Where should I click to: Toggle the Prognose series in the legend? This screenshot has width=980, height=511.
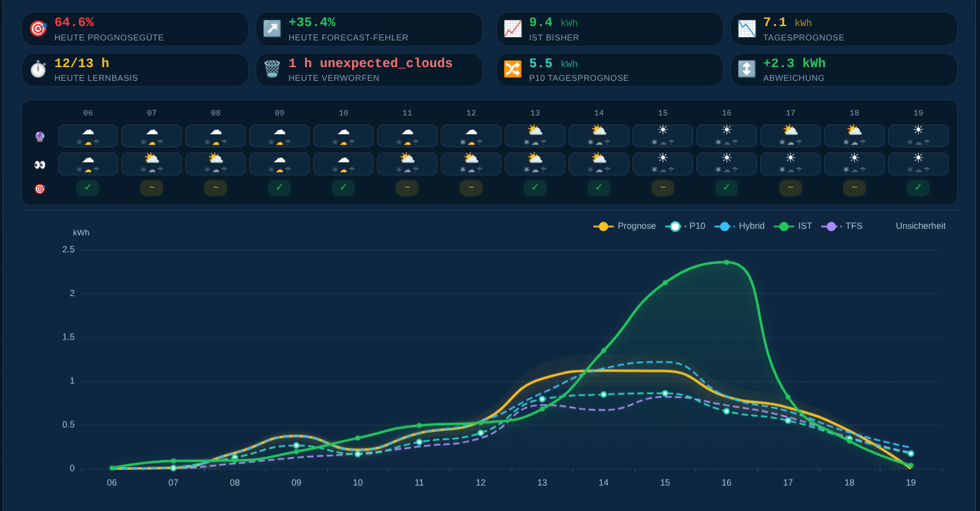[x=625, y=226]
